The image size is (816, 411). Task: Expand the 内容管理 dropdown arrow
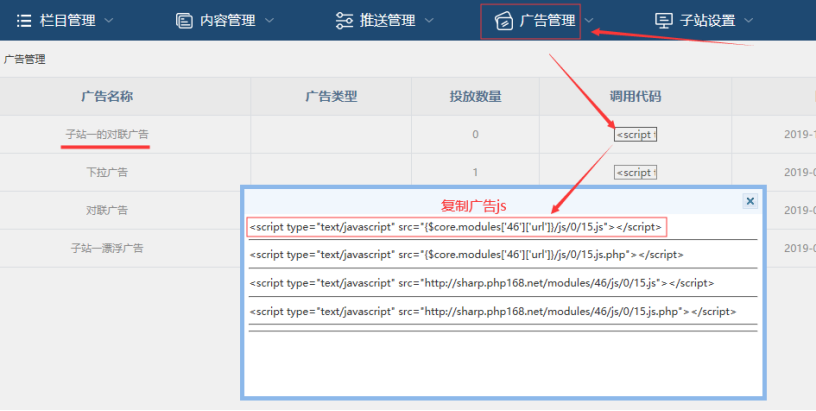coord(272,21)
